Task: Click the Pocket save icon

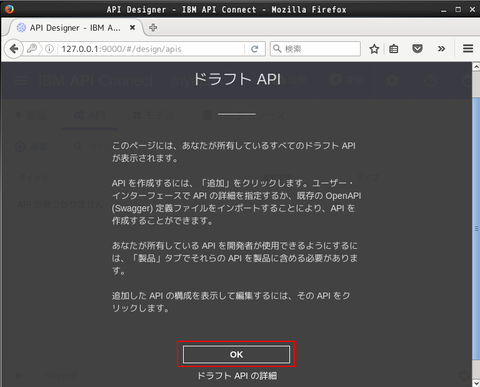Action: (x=417, y=49)
